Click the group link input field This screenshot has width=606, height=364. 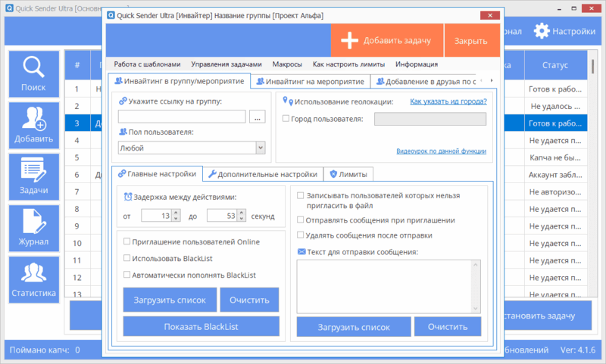[182, 117]
